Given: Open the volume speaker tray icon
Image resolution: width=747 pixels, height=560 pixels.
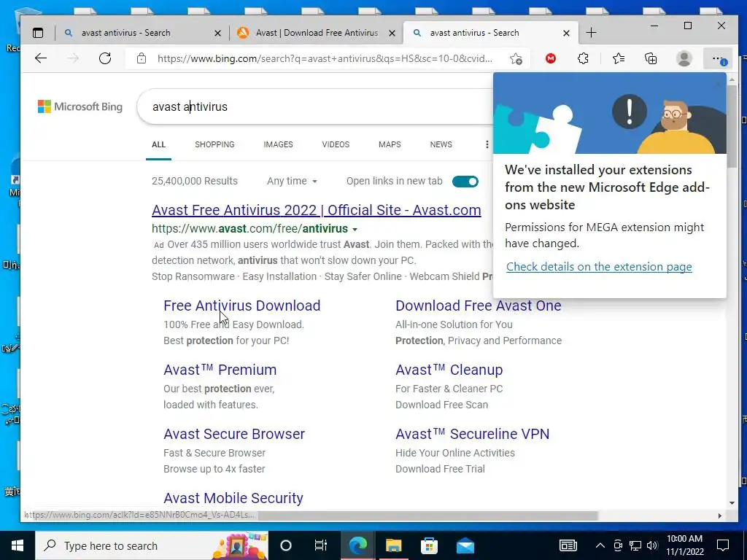Looking at the screenshot, I should point(652,545).
